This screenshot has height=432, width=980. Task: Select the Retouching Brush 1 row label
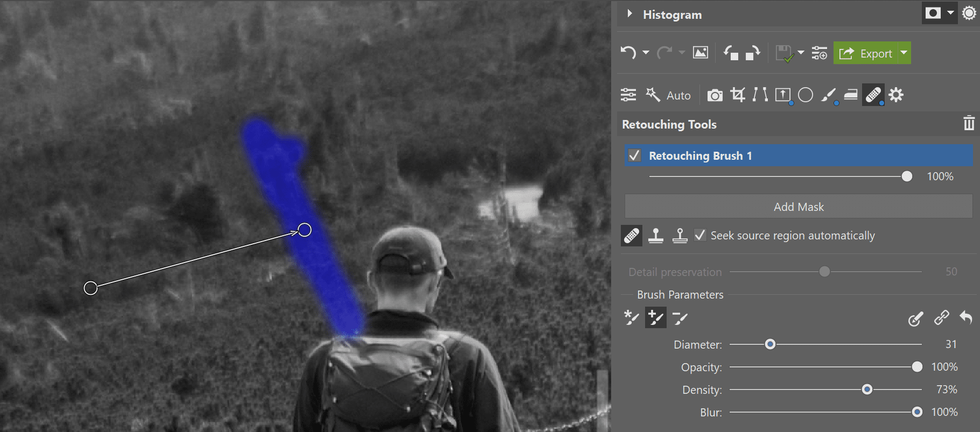pyautogui.click(x=701, y=155)
